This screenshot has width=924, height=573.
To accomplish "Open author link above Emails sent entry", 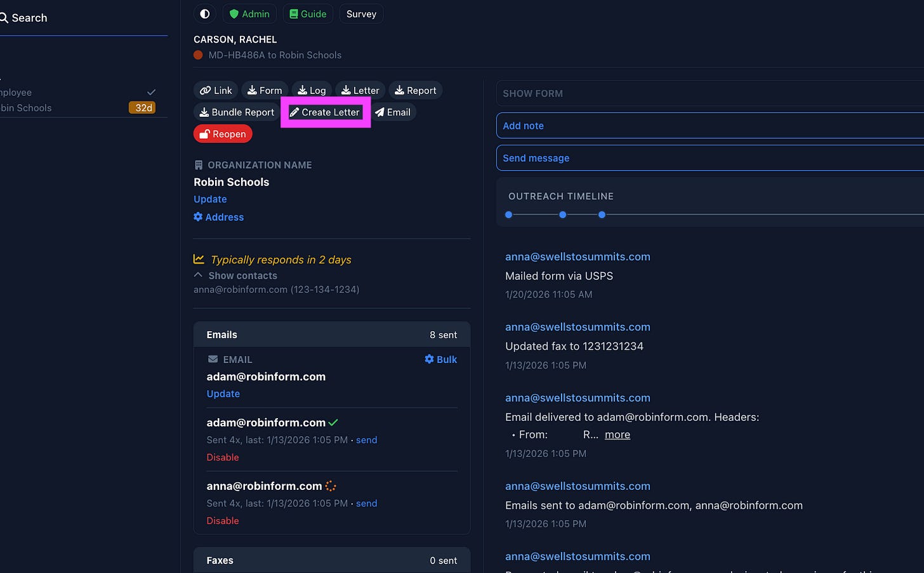I will [x=577, y=486].
